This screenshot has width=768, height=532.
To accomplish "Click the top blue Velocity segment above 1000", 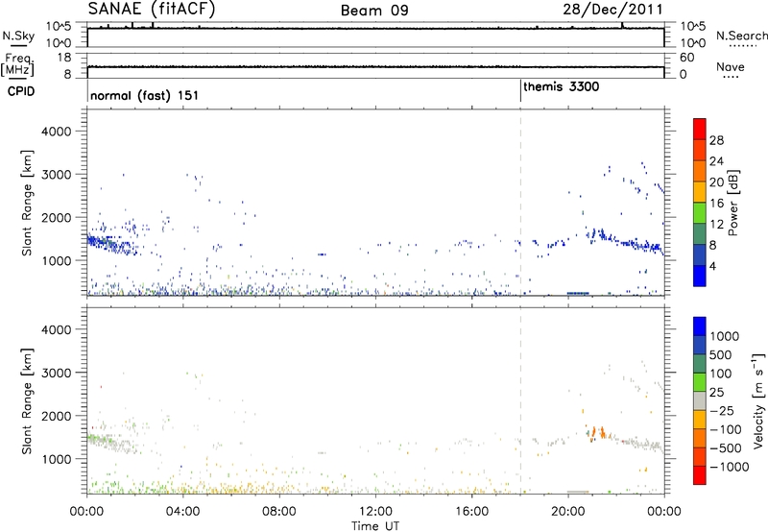I will point(700,326).
